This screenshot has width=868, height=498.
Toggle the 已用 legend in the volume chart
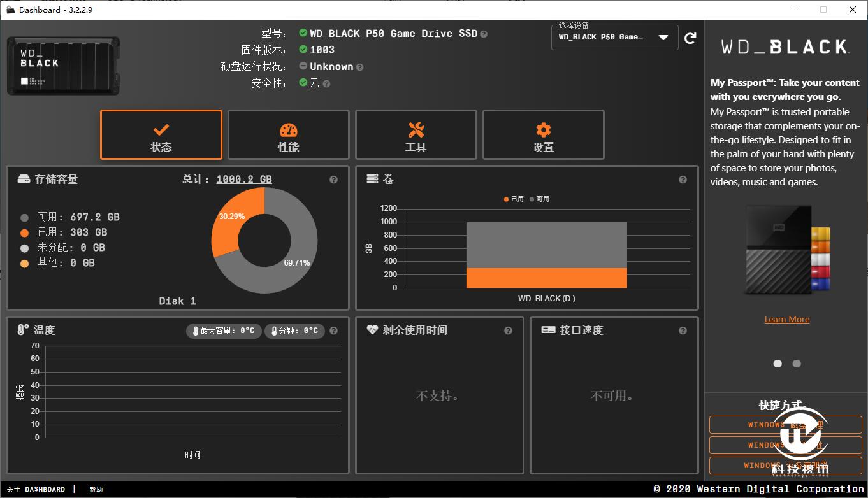pos(514,199)
